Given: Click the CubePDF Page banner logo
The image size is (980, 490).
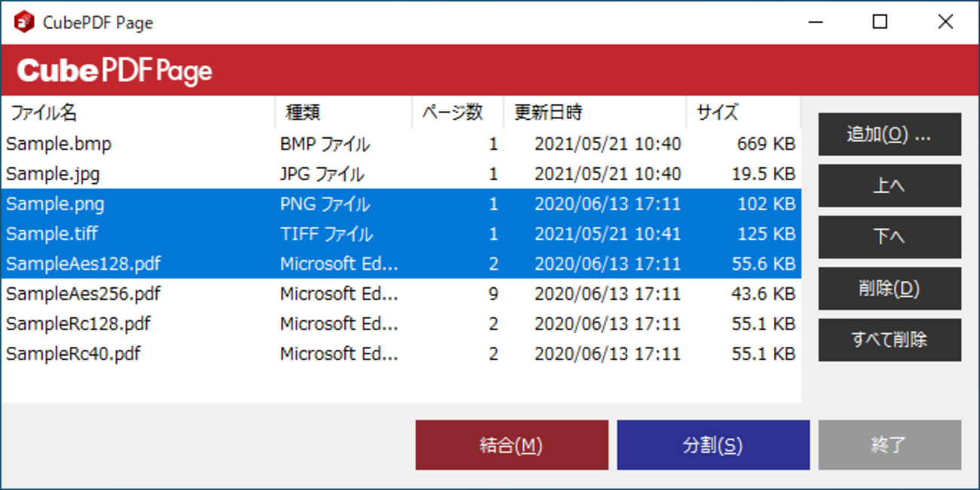Looking at the screenshot, I should tap(115, 71).
